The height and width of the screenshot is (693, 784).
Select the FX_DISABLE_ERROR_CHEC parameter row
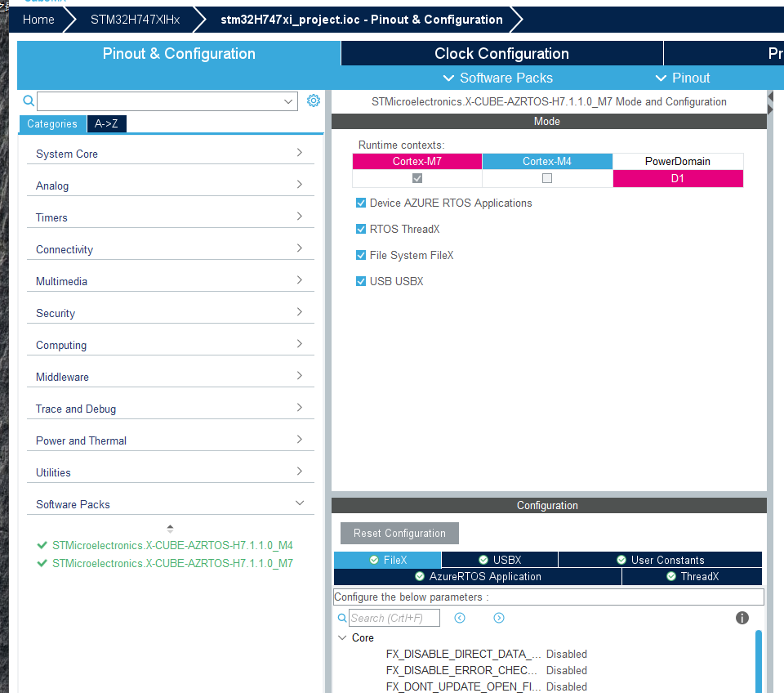point(486,670)
